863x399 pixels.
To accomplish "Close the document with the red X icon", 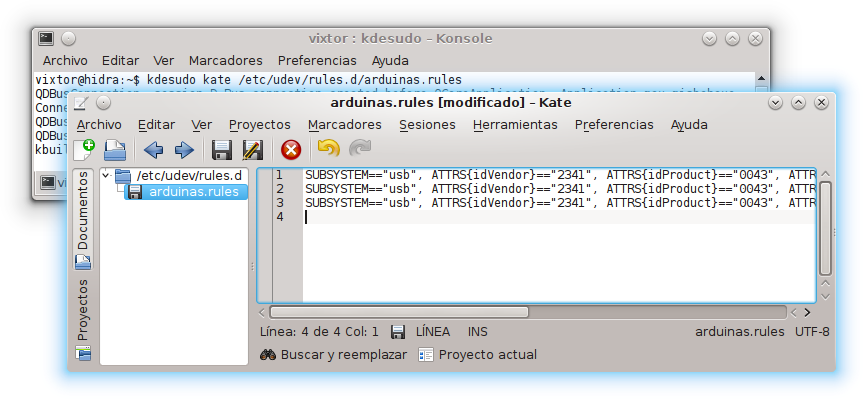I will pyautogui.click(x=291, y=150).
